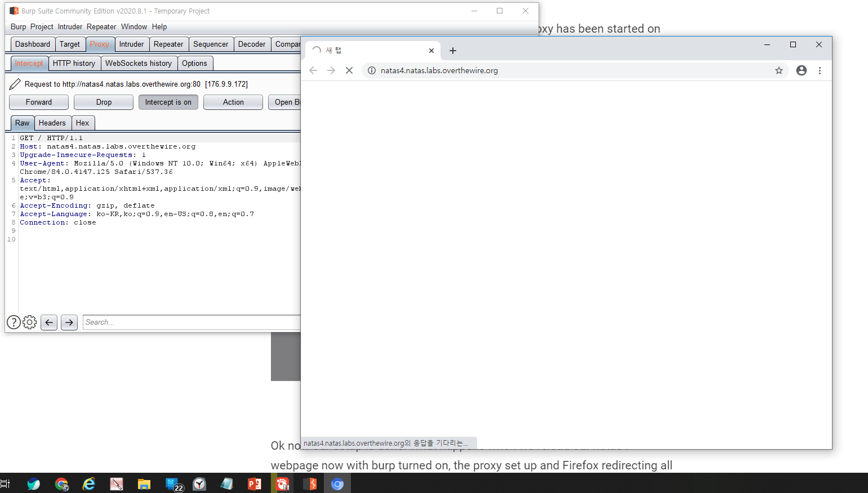Open the Help menu
The width and height of the screenshot is (868, 493).
(159, 27)
